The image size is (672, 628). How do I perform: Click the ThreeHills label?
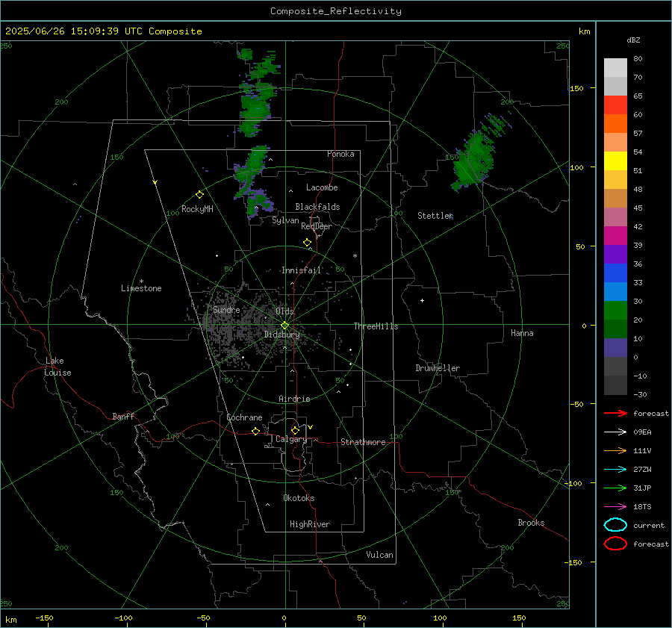pos(376,326)
